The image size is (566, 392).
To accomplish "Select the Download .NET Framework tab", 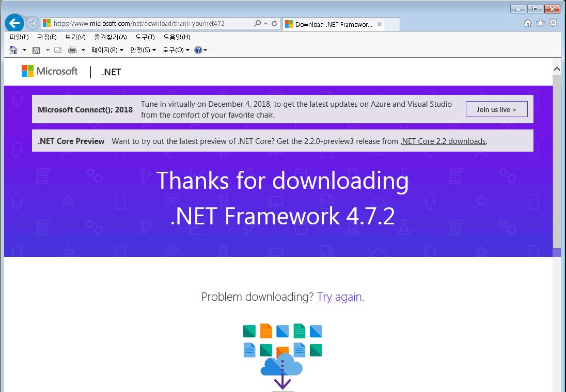I will click(332, 24).
